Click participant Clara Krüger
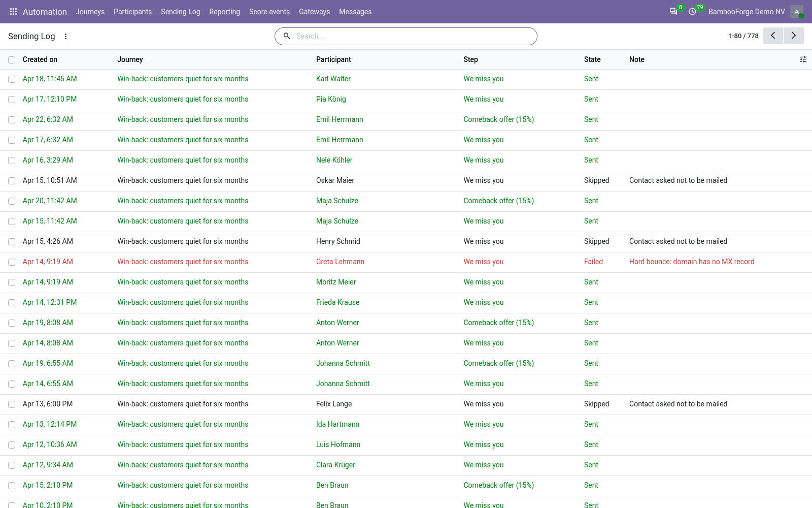Screen dimensions: 812x508 click(335, 465)
